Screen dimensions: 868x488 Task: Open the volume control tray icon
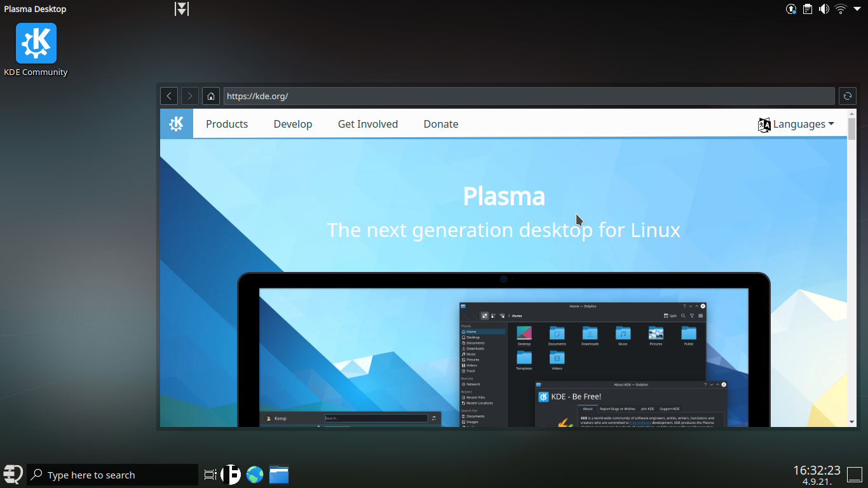click(824, 9)
